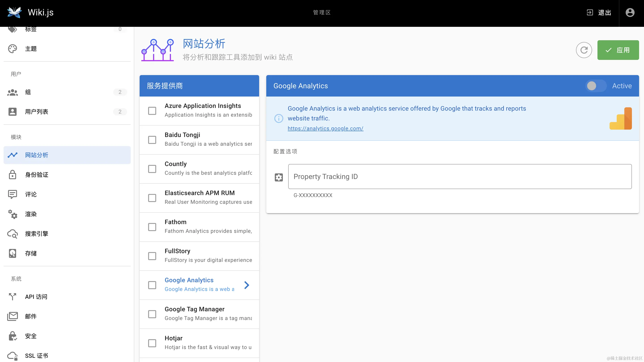This screenshot has width=644, height=362.
Task: Check the Azure Application Insights checkbox
Action: pyautogui.click(x=152, y=111)
